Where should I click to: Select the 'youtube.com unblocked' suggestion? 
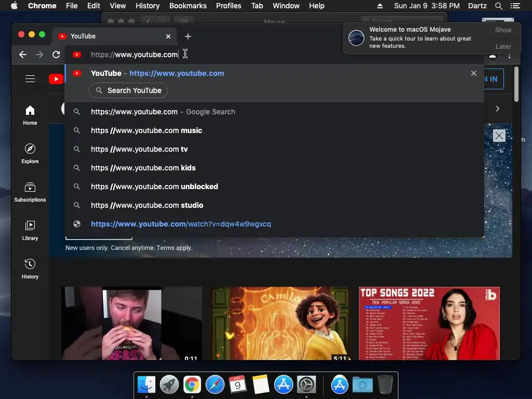[274, 187]
